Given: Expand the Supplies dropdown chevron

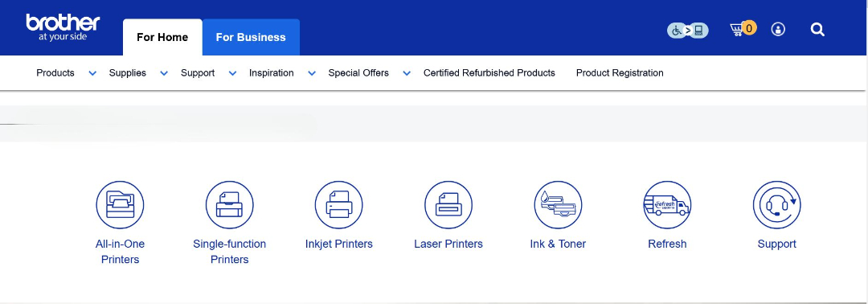Looking at the screenshot, I should tap(164, 73).
